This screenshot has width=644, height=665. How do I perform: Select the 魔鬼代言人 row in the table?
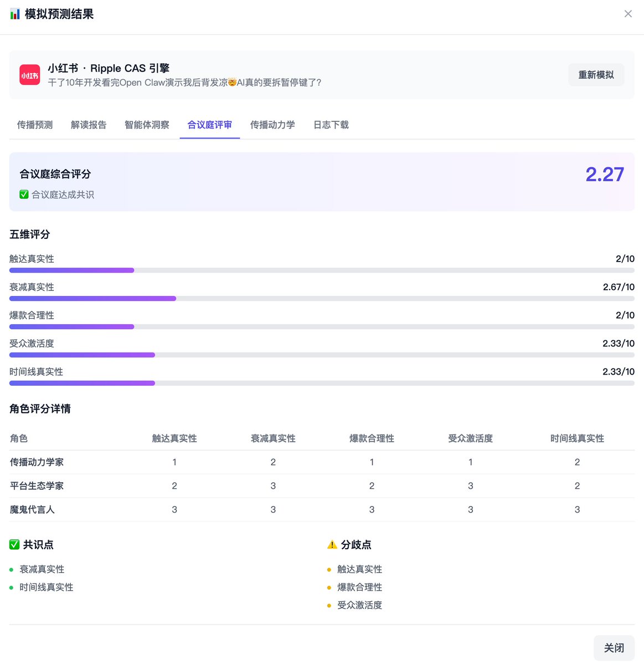(x=32, y=510)
